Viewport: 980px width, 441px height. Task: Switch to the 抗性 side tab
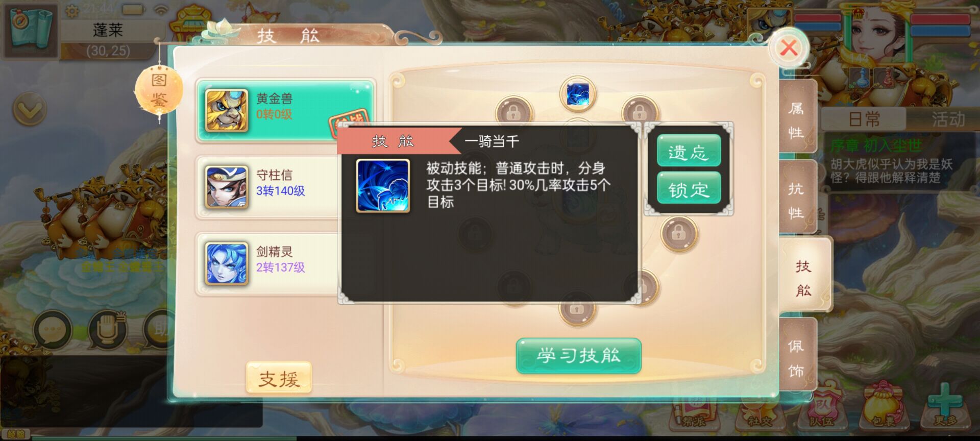coord(796,200)
